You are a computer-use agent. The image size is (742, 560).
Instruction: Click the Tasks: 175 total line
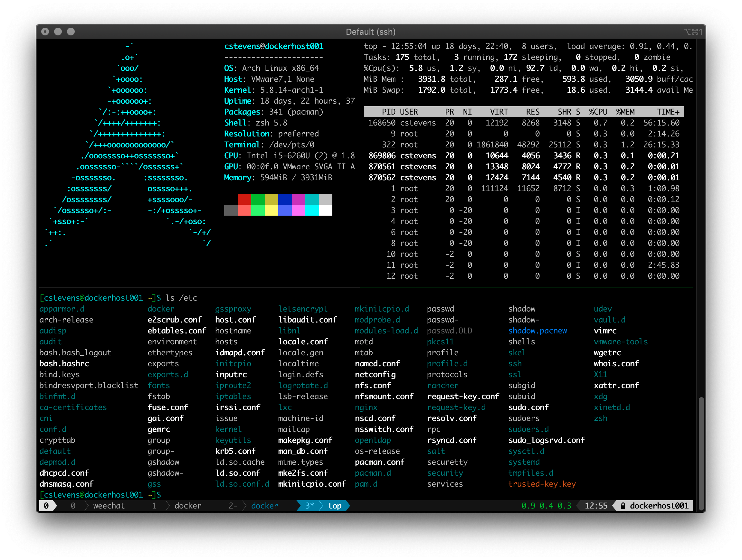517,57
